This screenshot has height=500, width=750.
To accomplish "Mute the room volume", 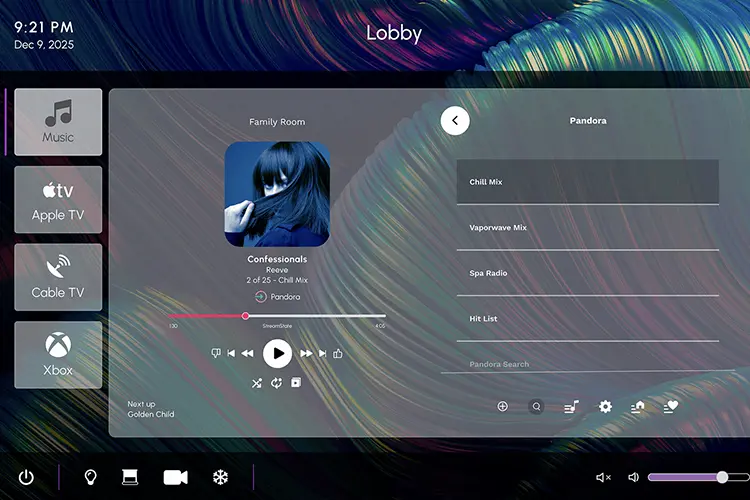I will [x=604, y=477].
